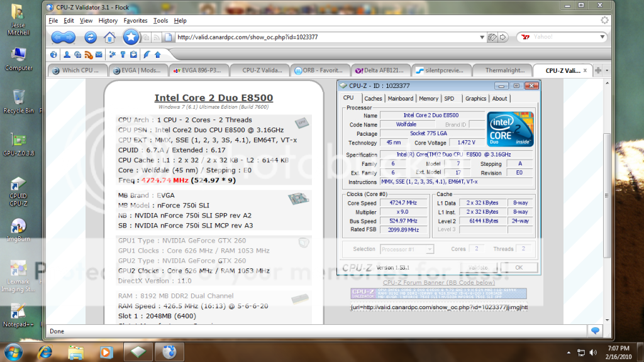Open the RSS feeds sidebar icon
This screenshot has height=362, width=644.
[x=89, y=53]
